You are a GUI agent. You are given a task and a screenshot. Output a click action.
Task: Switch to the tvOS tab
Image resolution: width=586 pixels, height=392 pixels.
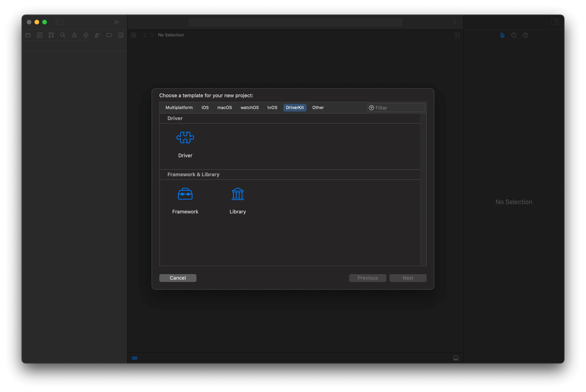point(272,107)
